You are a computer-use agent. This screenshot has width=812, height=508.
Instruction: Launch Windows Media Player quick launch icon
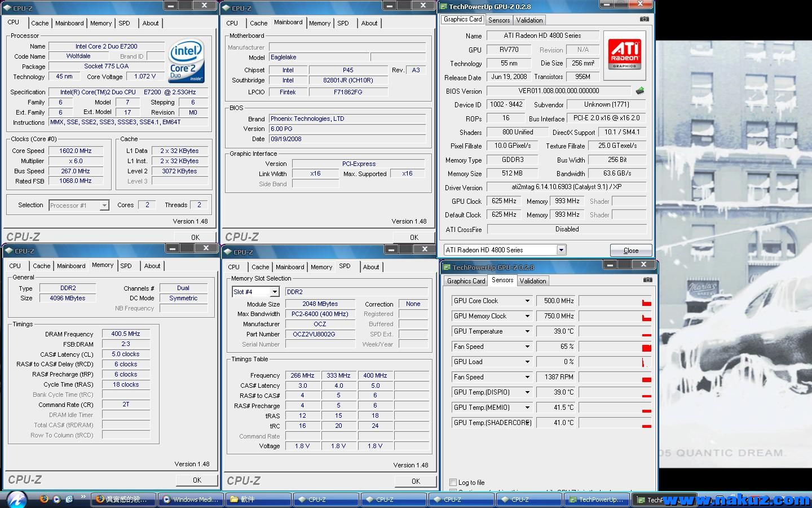coord(56,499)
